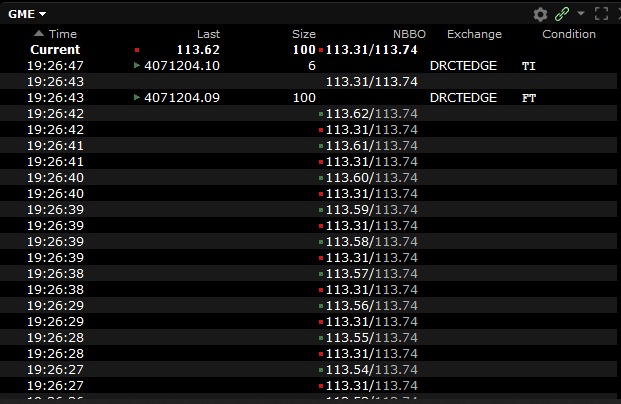This screenshot has height=404, width=621.
Task: Select the Current row label
Action: (x=55, y=50)
